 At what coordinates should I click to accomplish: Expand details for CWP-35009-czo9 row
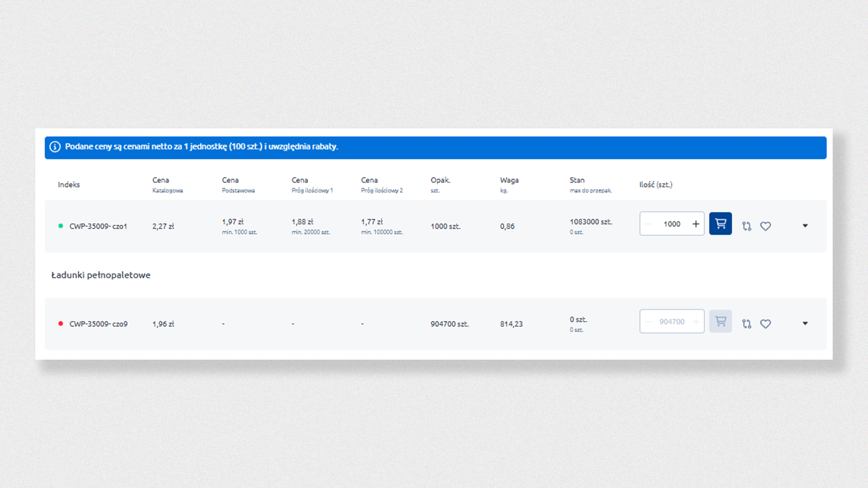[805, 323]
